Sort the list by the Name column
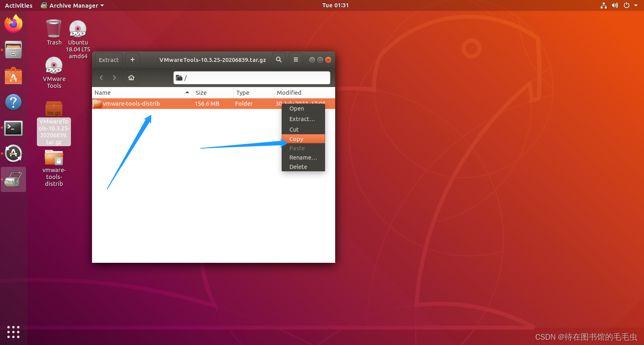 click(x=142, y=93)
